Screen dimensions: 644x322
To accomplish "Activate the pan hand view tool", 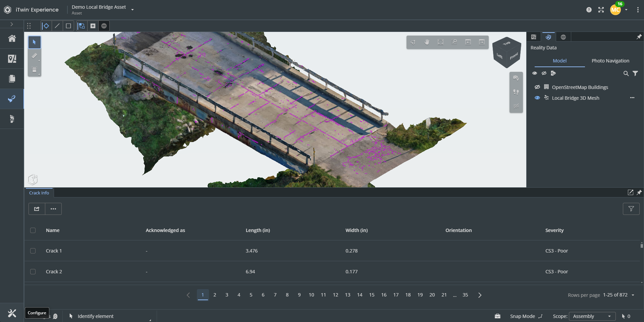I will pyautogui.click(x=427, y=42).
